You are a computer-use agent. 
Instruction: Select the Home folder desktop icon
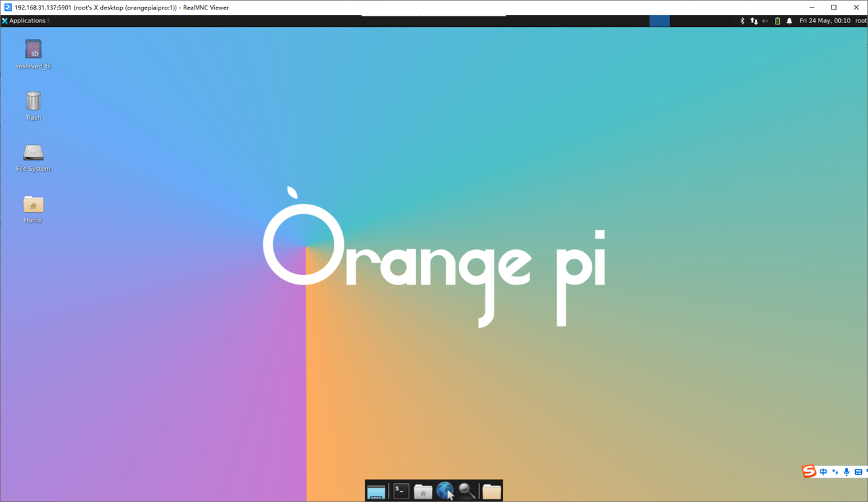coord(33,209)
